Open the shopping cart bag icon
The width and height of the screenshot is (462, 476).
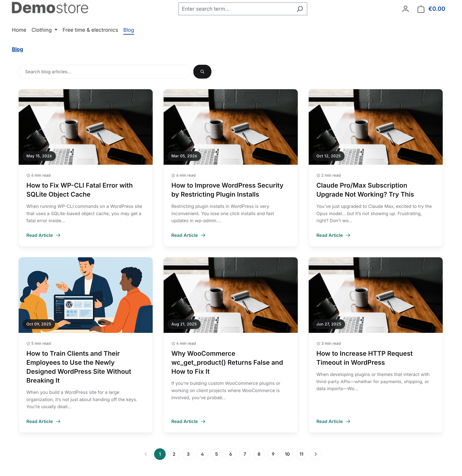[421, 9]
